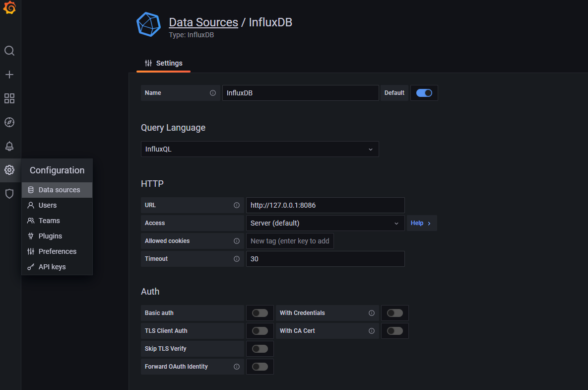The height and width of the screenshot is (390, 588).
Task: Click the Settings tab sliders icon
Action: click(x=148, y=63)
